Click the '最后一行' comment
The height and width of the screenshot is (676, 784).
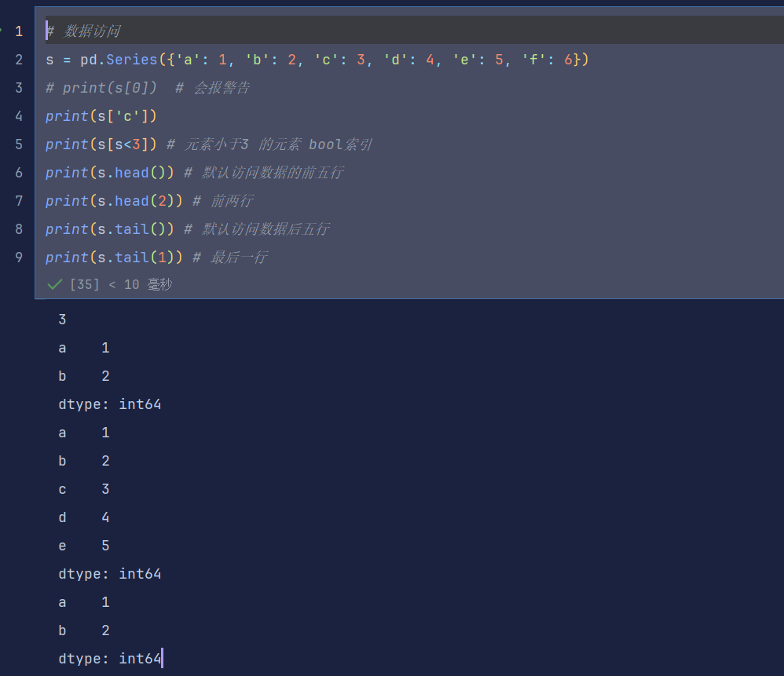pyautogui.click(x=239, y=258)
